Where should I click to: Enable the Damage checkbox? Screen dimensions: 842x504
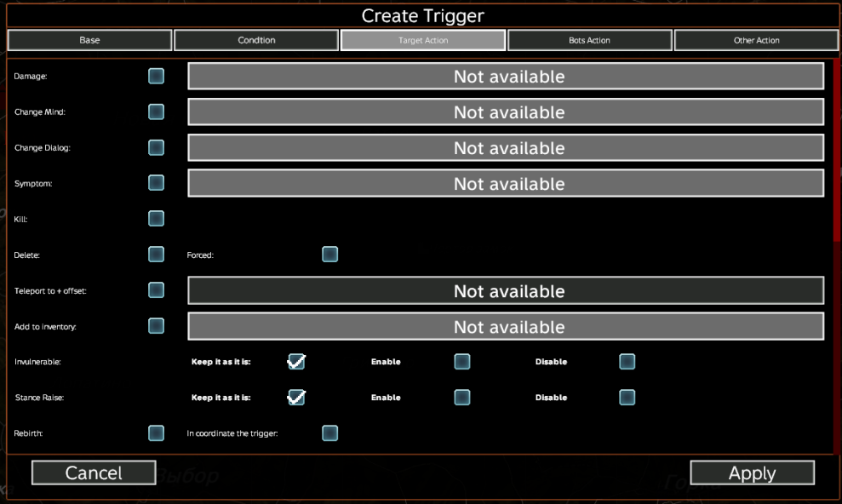click(157, 77)
